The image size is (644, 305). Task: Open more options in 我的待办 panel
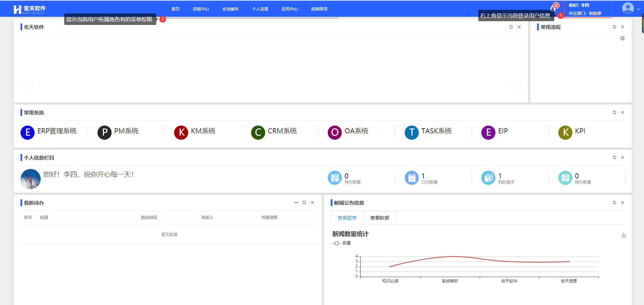coord(296,203)
